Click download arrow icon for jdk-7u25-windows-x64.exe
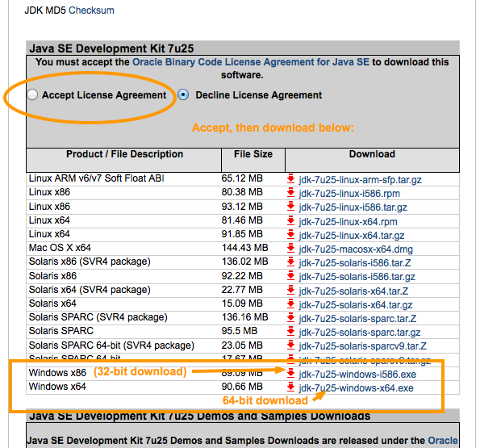Image resolution: width=480 pixels, height=448 pixels. pos(290,387)
